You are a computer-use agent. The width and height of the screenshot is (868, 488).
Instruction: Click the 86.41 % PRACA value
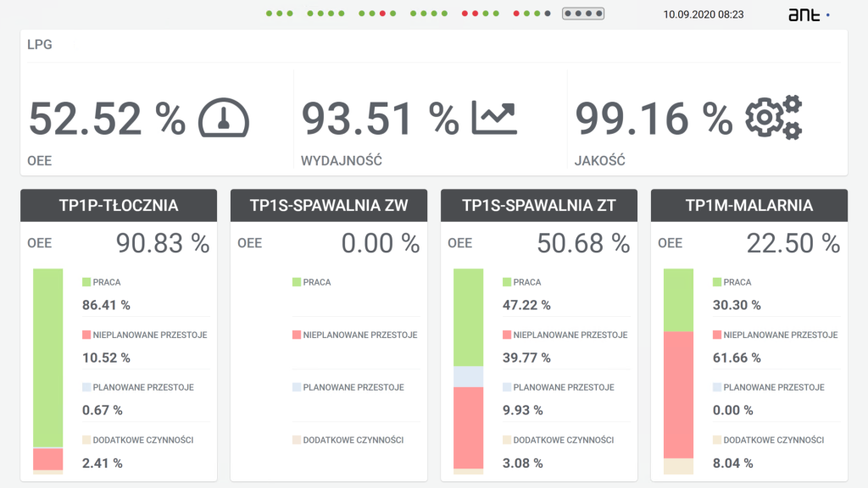click(106, 305)
